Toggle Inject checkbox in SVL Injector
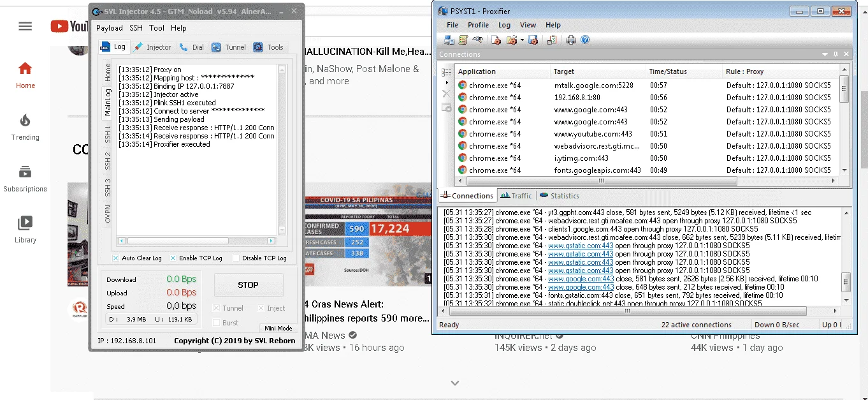 pyautogui.click(x=260, y=308)
